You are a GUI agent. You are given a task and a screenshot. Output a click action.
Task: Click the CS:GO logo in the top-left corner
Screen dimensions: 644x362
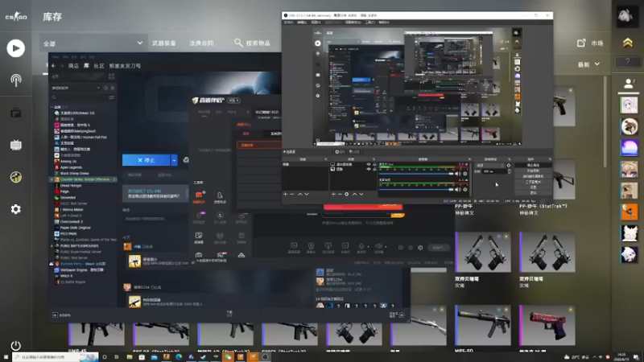click(16, 17)
